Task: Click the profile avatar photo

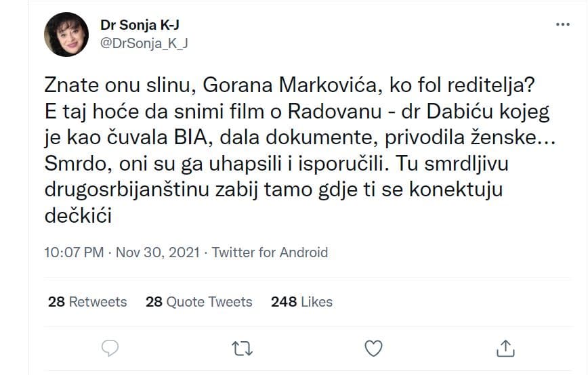Action: (x=66, y=35)
